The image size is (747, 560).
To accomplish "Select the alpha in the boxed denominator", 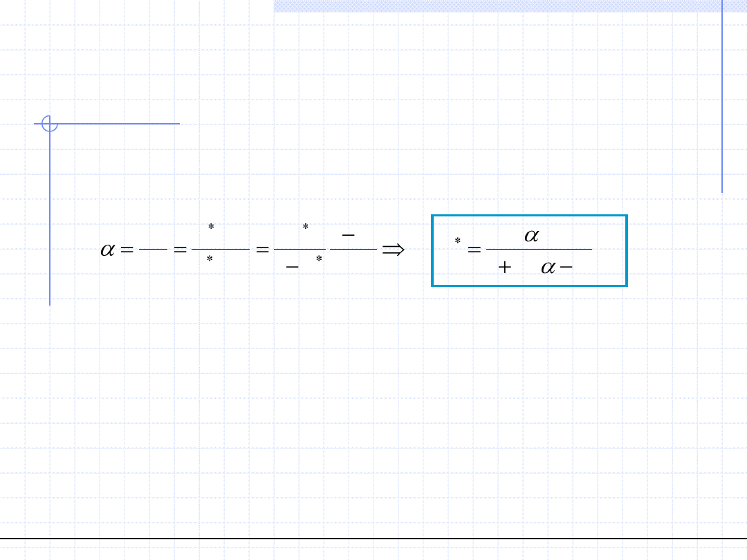I will (x=548, y=268).
